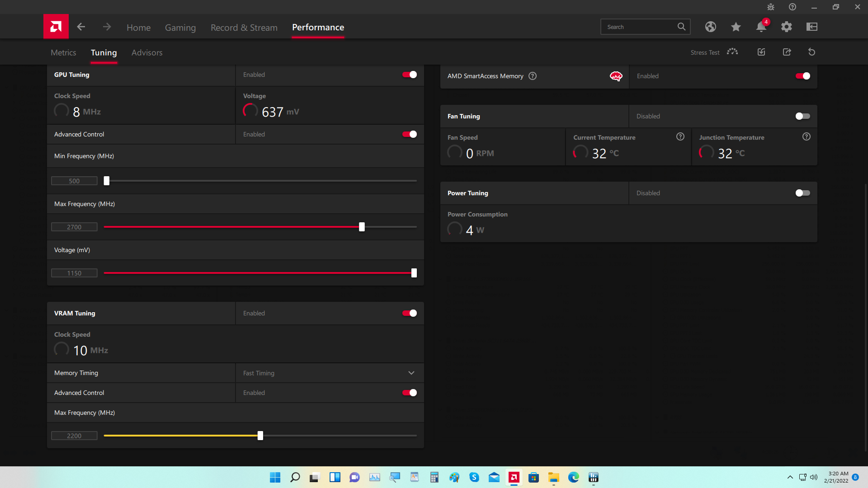
Task: Toggle GPU Tuning switch
Action: click(410, 75)
